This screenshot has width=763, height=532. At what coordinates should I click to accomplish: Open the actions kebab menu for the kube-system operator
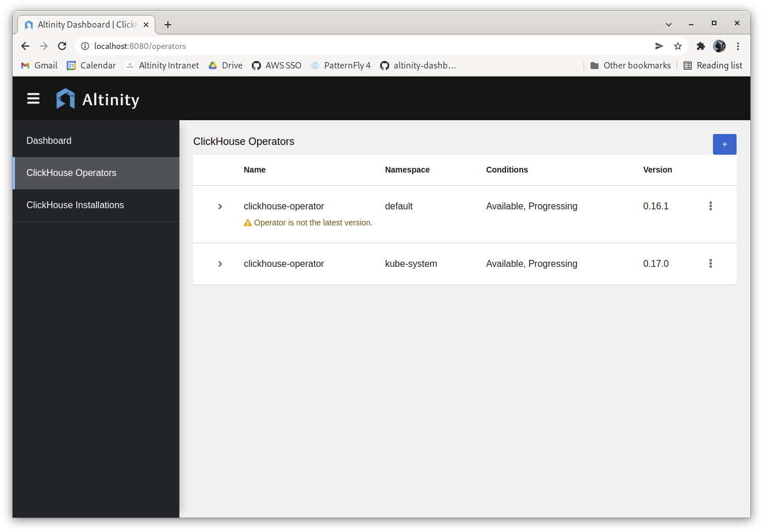710,263
